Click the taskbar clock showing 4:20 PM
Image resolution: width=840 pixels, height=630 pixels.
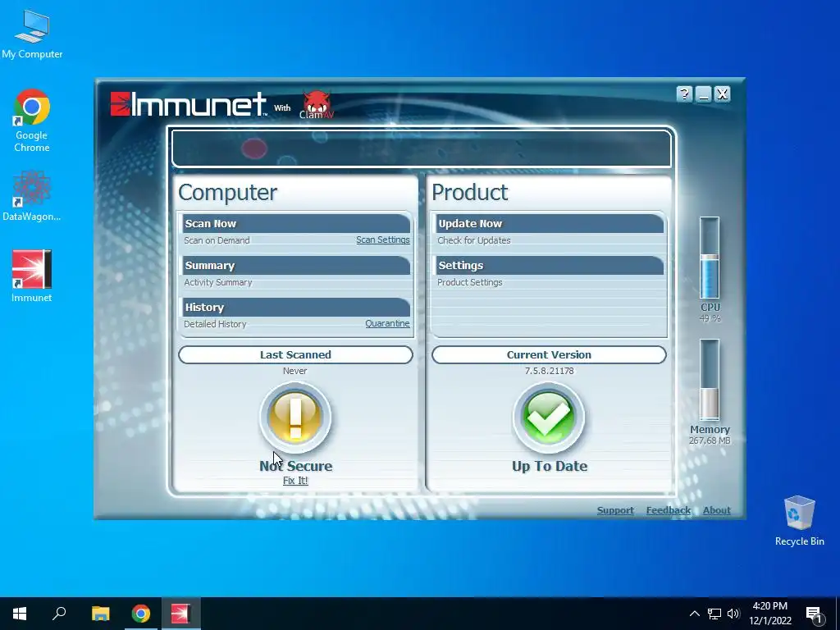[769, 614]
